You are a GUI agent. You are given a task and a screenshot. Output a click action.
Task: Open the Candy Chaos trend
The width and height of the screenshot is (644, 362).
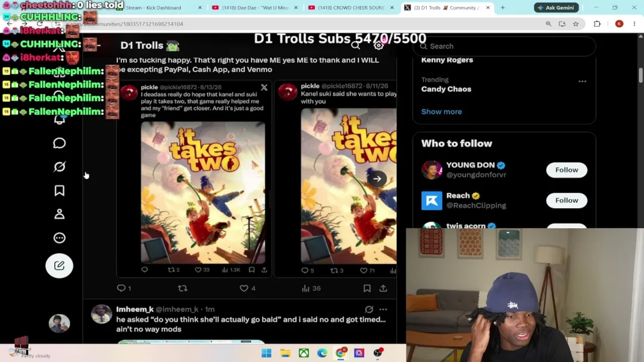coord(446,89)
